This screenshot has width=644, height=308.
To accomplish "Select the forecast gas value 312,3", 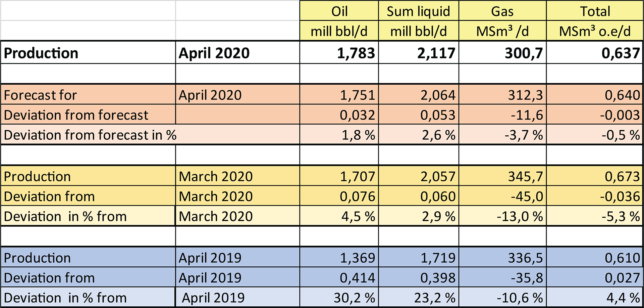I will [525, 95].
